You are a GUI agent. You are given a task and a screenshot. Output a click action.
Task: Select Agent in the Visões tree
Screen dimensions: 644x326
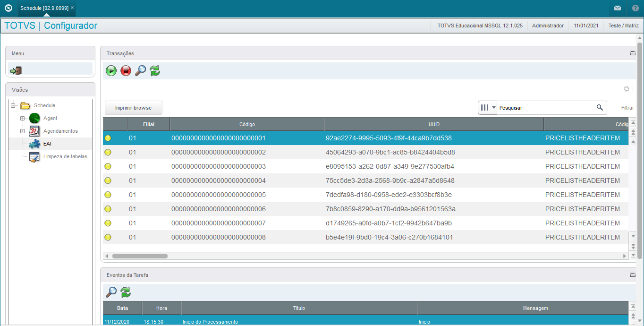(x=51, y=118)
